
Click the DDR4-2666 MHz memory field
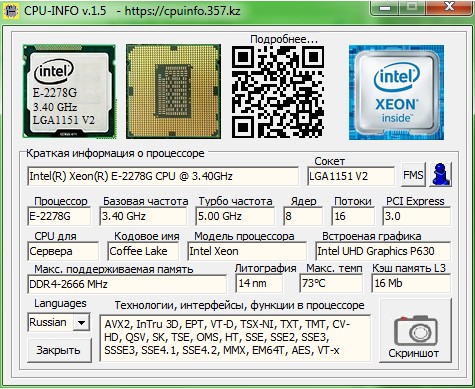click(127, 284)
